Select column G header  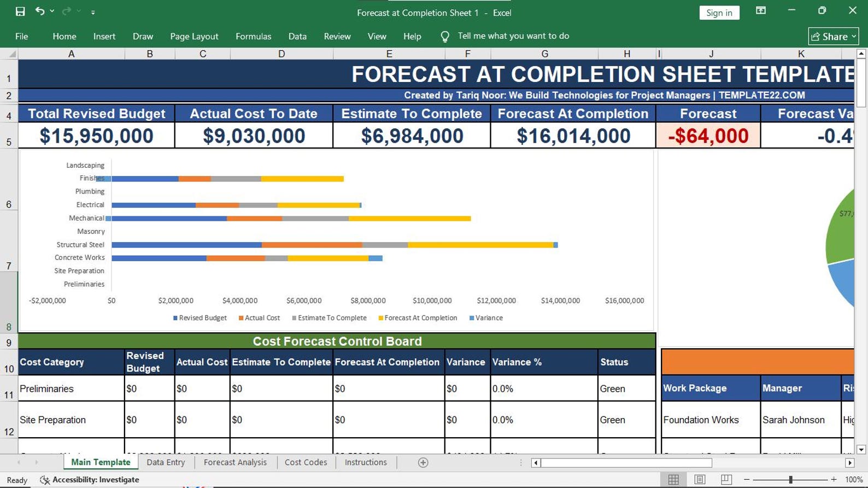(x=544, y=54)
